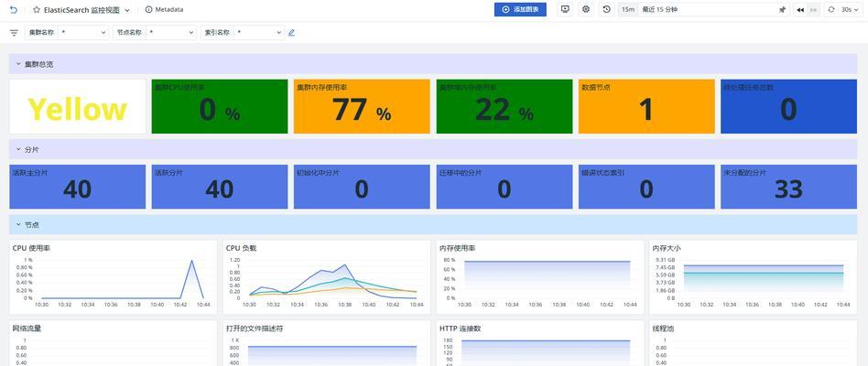Open the 最近 15 分钟 time range field
The height and width of the screenshot is (366, 868).
pos(707,9)
